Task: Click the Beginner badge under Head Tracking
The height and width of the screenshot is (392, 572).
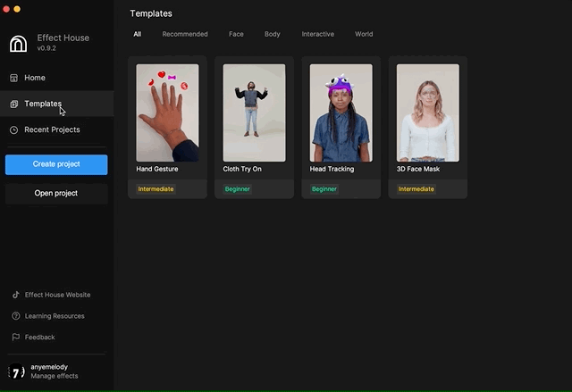Action: 324,189
